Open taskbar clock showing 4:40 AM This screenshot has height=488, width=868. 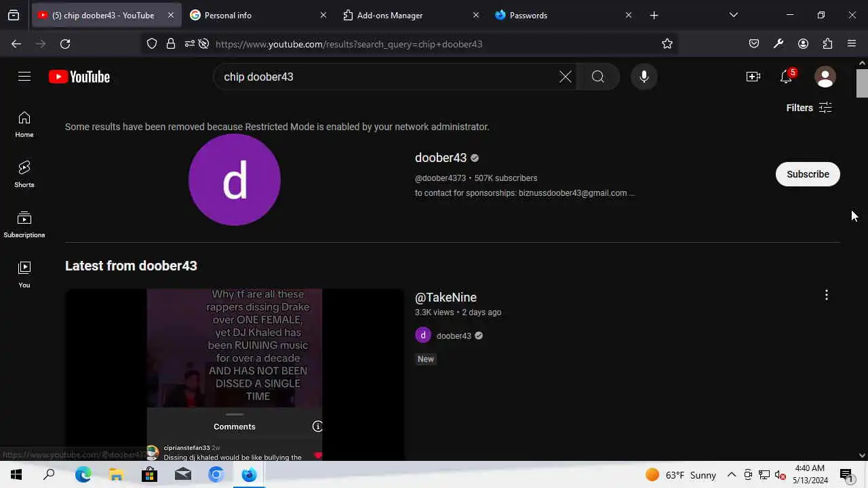[810, 474]
